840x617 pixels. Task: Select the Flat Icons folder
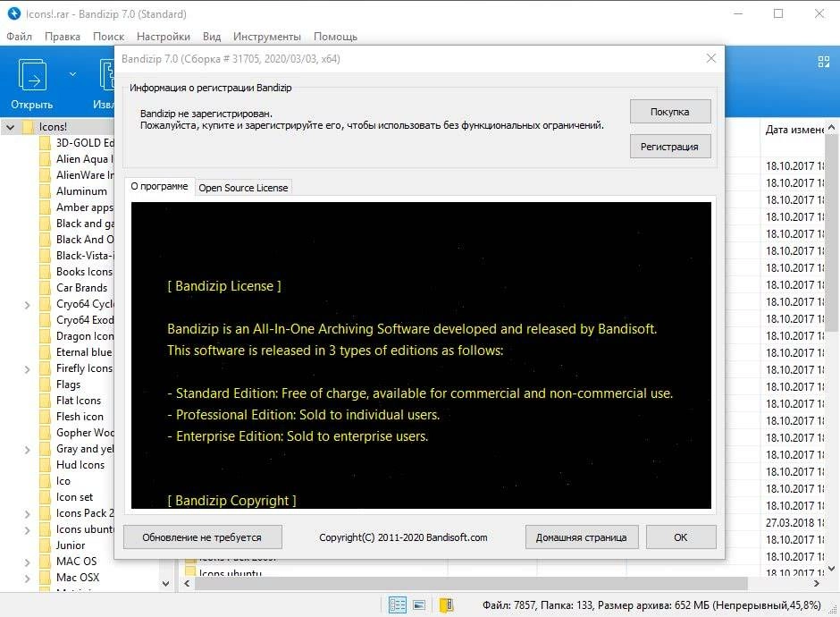pyautogui.click(x=79, y=401)
